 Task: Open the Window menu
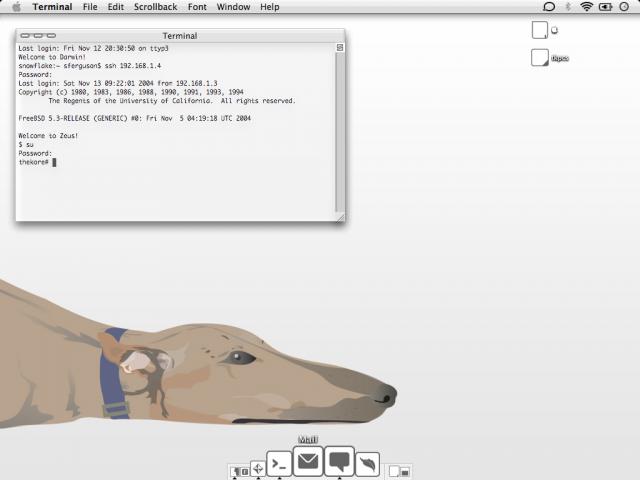pyautogui.click(x=233, y=7)
